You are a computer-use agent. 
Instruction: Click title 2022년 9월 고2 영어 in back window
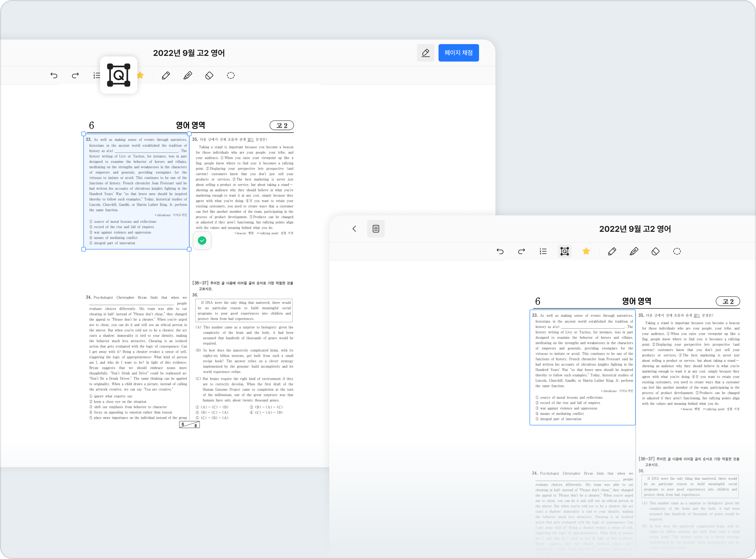189,53
